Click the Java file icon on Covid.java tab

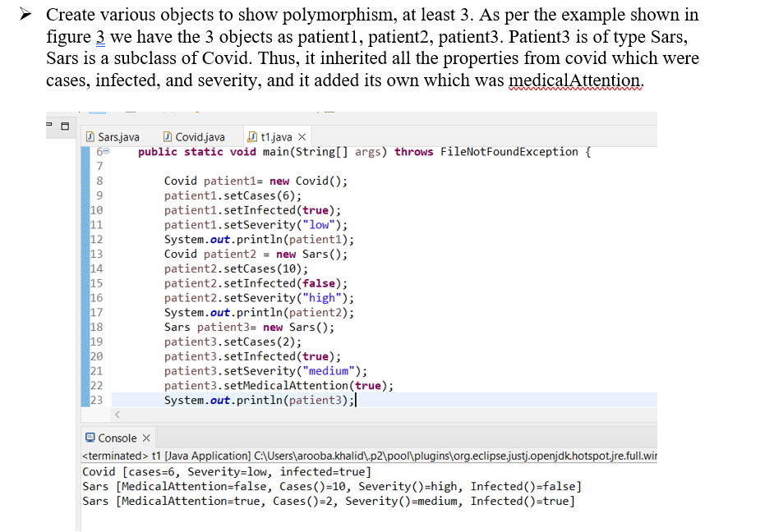click(x=167, y=137)
